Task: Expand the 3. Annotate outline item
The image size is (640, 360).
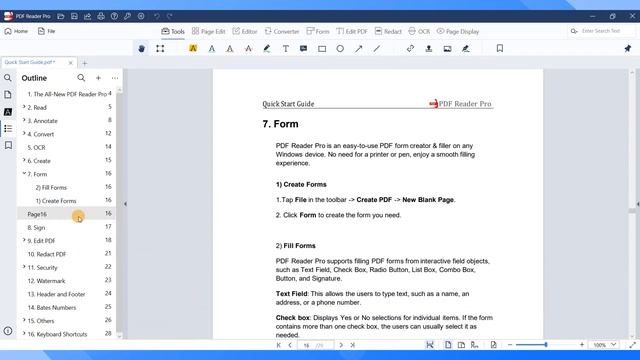Action: (x=24, y=120)
